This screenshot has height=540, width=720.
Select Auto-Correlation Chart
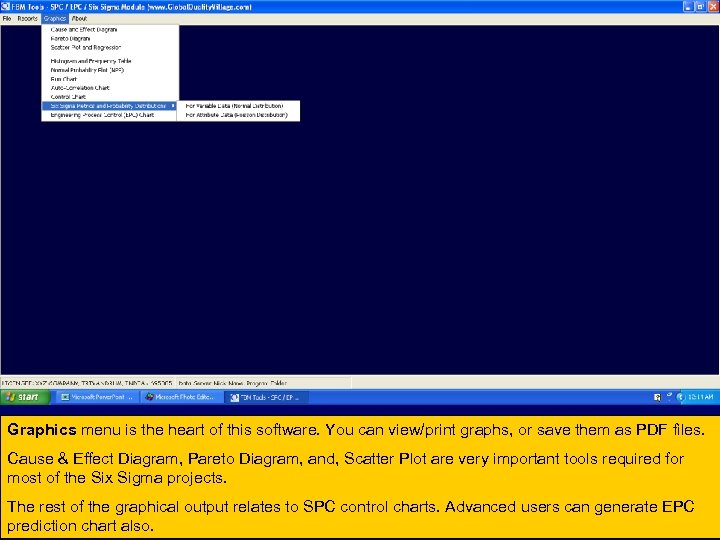tap(109, 88)
